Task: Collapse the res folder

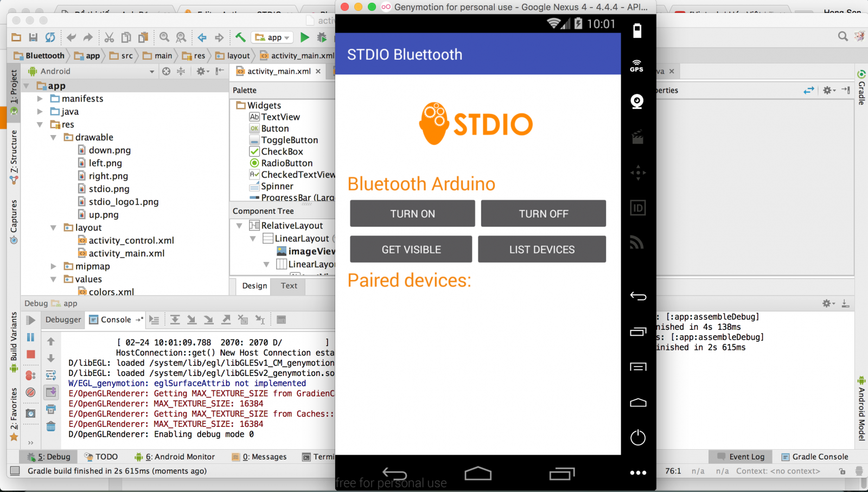Action: [40, 125]
